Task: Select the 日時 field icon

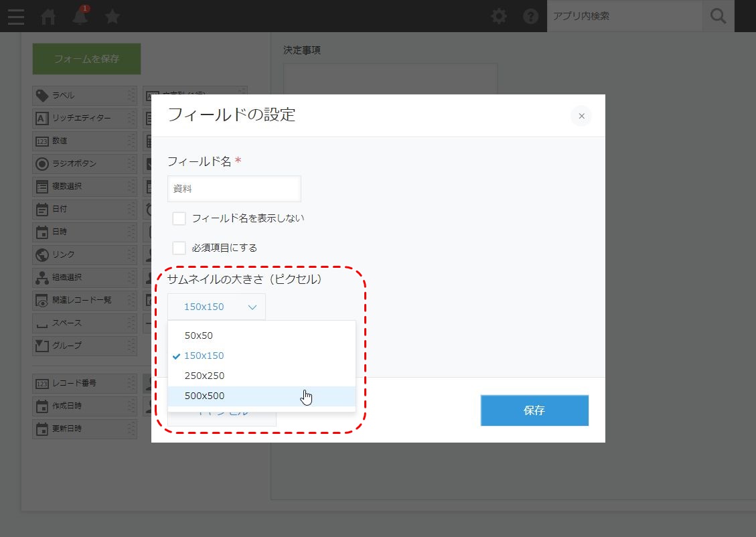Action: (x=42, y=232)
